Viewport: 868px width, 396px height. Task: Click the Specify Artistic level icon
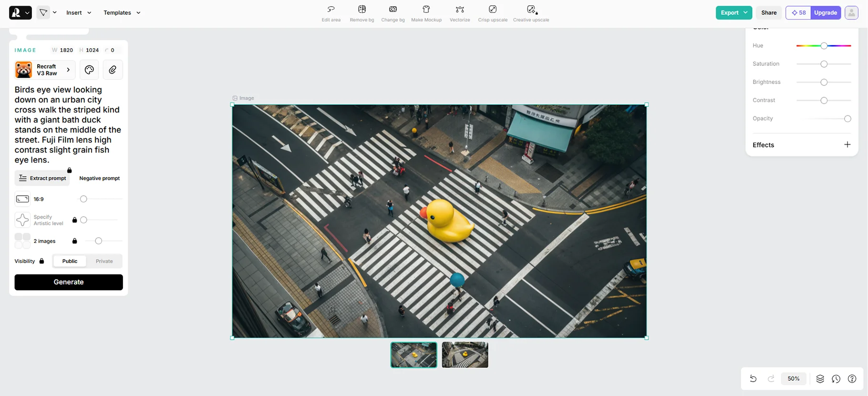click(x=22, y=220)
